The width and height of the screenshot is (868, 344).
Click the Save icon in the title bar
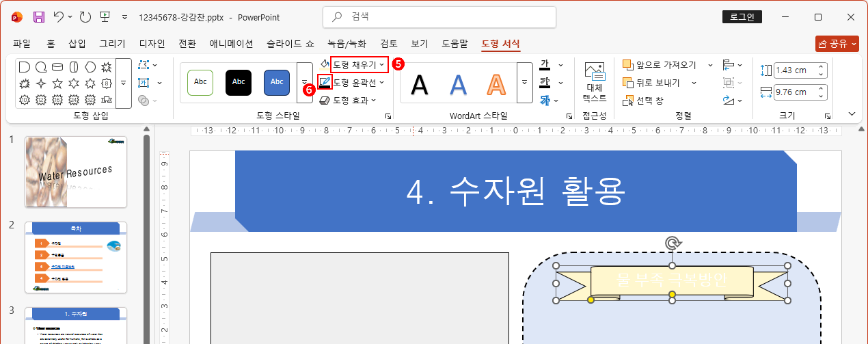[39, 16]
